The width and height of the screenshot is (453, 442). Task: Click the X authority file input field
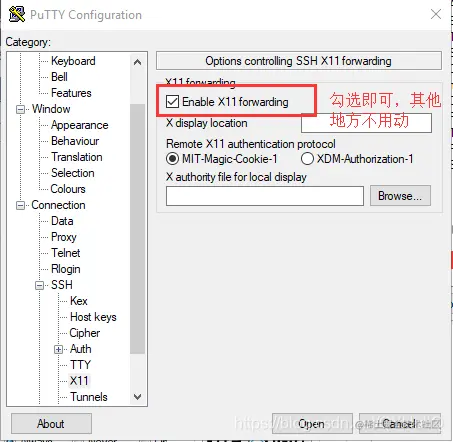coord(265,196)
